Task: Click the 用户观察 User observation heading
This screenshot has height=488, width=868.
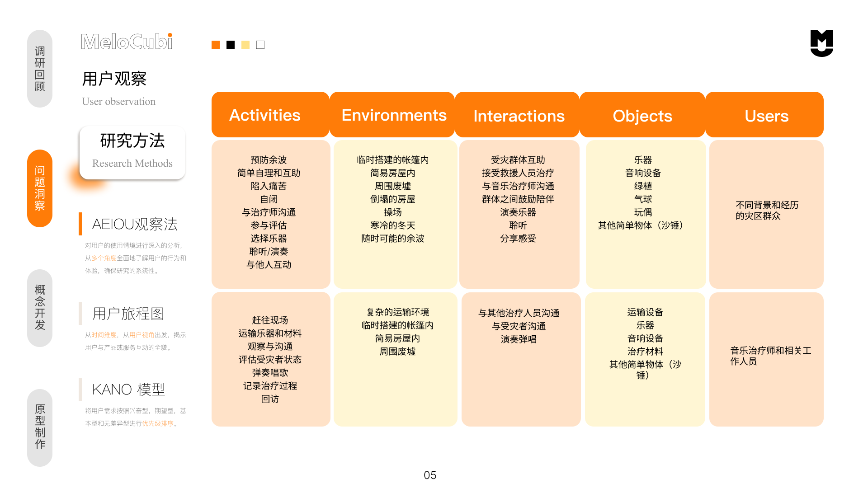Action: pos(115,78)
